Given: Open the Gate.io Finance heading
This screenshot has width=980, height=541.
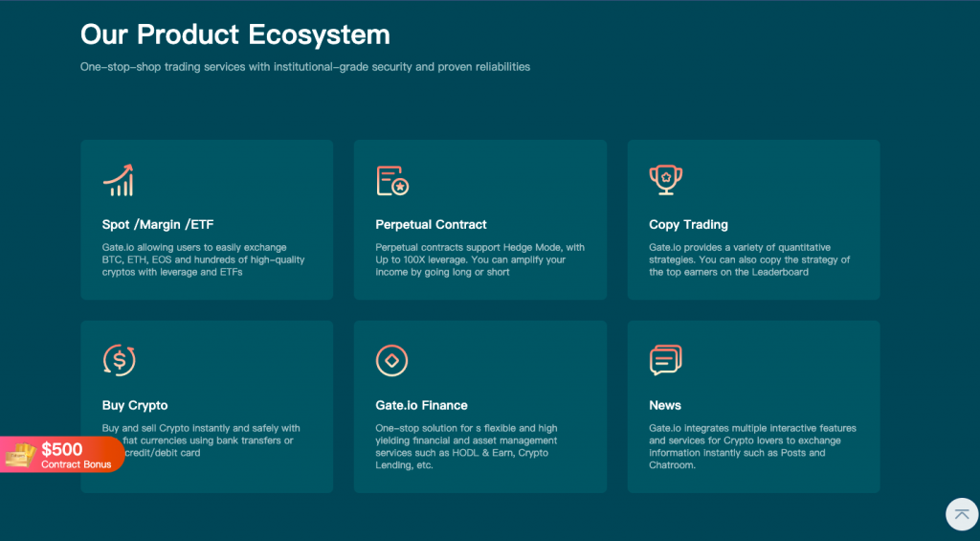Looking at the screenshot, I should [421, 405].
